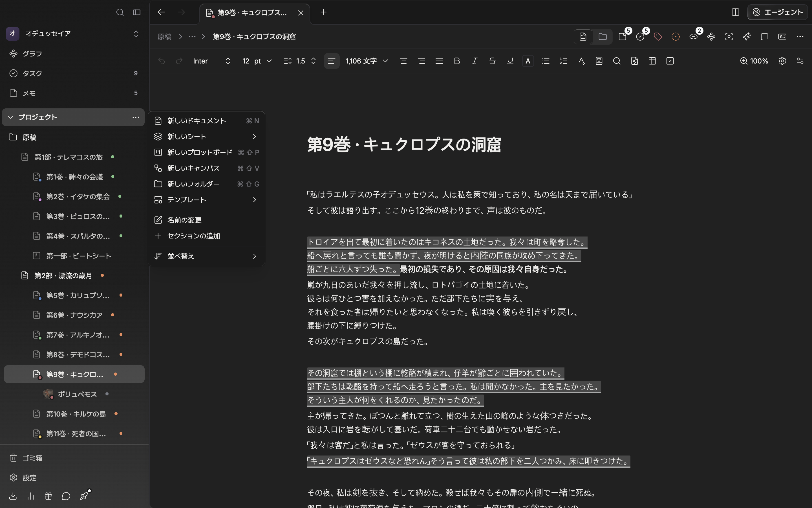Open the 100% zoom control
Viewport: 812px width, 508px height.
click(754, 61)
